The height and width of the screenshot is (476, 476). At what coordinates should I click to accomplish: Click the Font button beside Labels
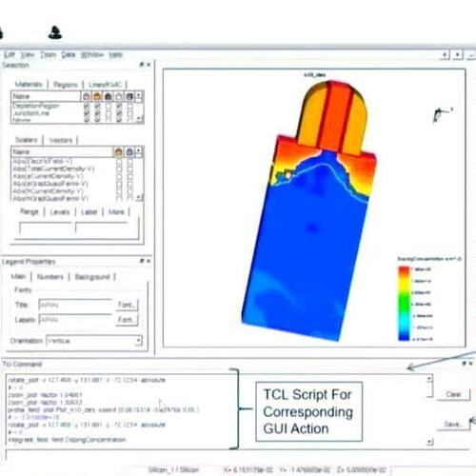click(127, 320)
